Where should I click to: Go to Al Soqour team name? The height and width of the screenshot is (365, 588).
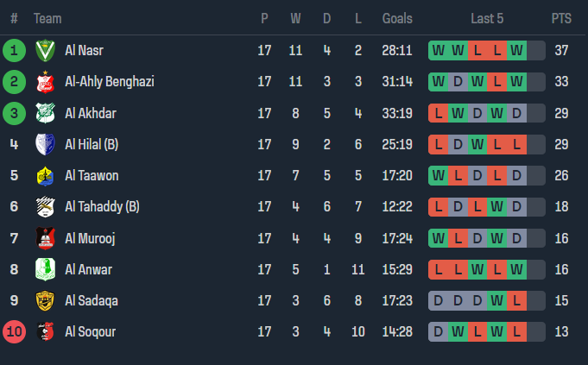(90, 331)
